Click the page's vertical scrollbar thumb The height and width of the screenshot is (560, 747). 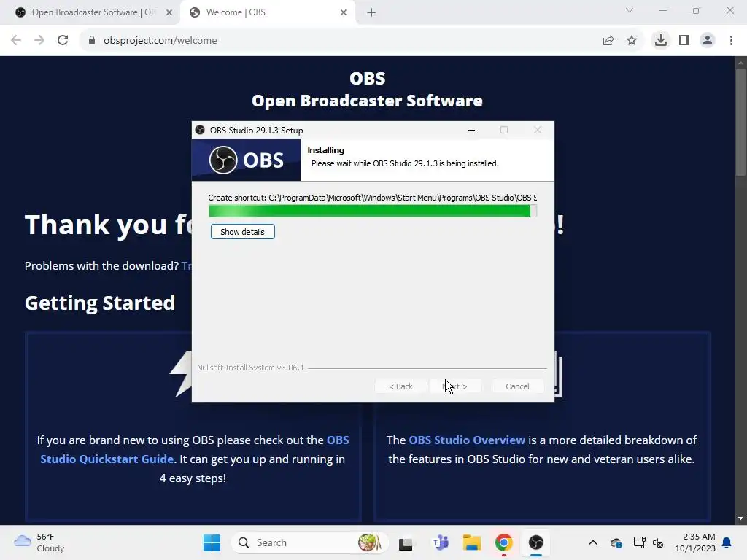coord(740,122)
